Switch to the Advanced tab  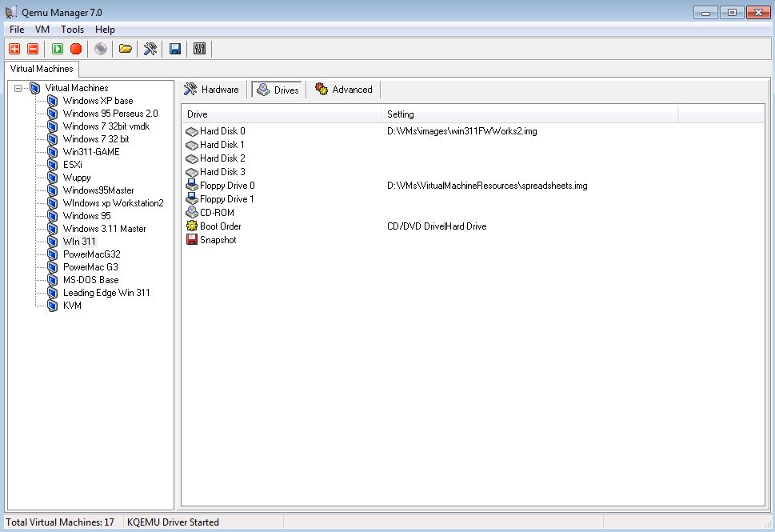coord(343,90)
